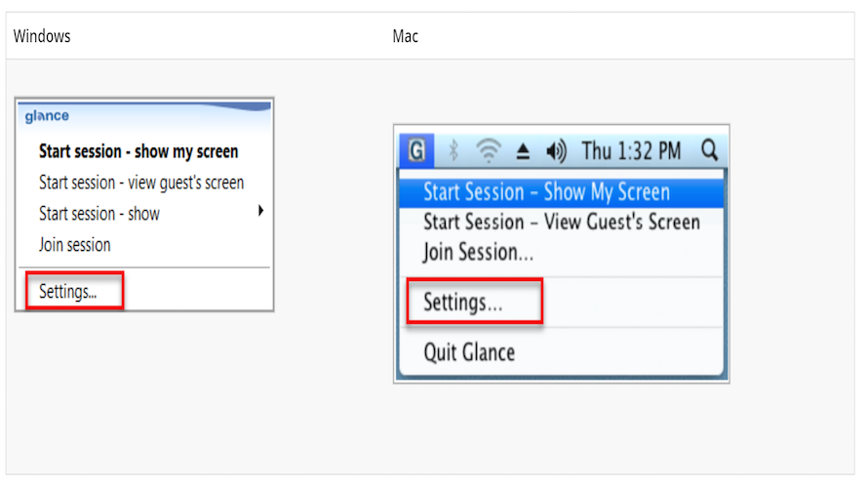The width and height of the screenshot is (868, 488).
Task: Choose Windows 'Start session - view guest's screen'
Action: click(141, 183)
